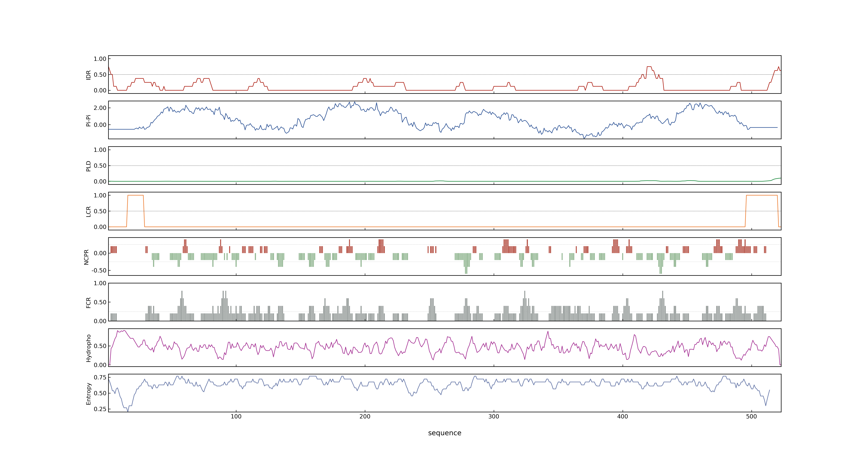Click the LCR y-axis label
This screenshot has width=868, height=463.
coord(89,211)
